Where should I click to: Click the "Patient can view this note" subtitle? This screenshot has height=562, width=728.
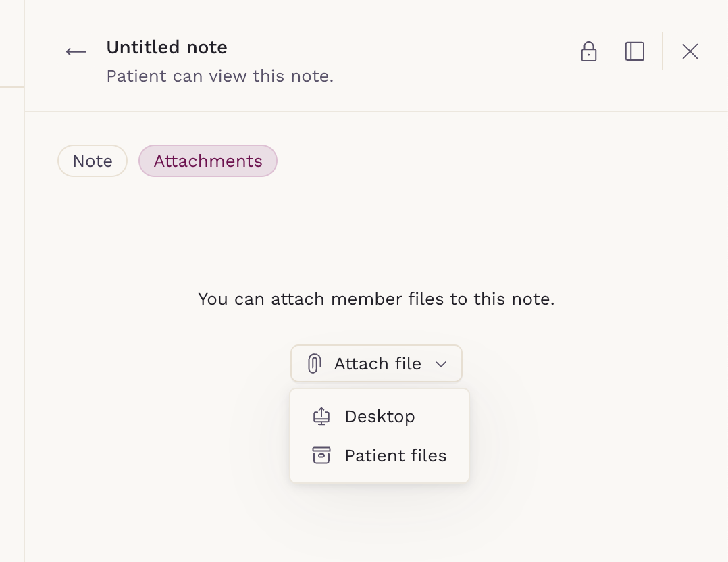tap(220, 76)
